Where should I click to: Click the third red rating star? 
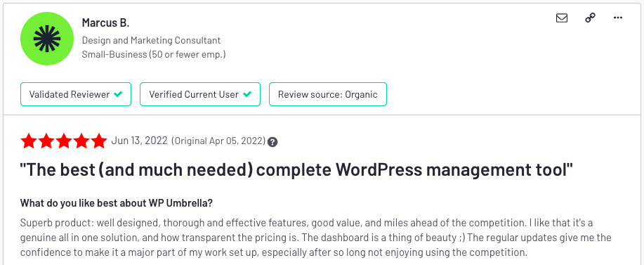(x=64, y=141)
